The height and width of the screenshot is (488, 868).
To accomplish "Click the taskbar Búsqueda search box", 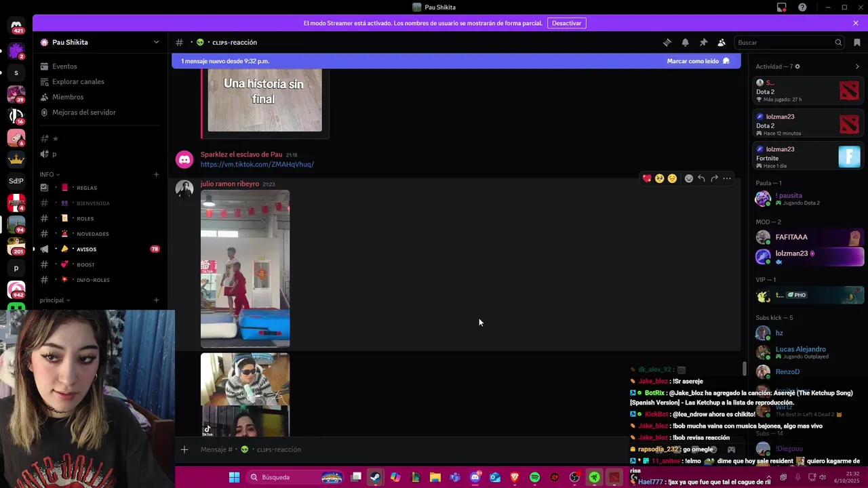I will (x=295, y=477).
